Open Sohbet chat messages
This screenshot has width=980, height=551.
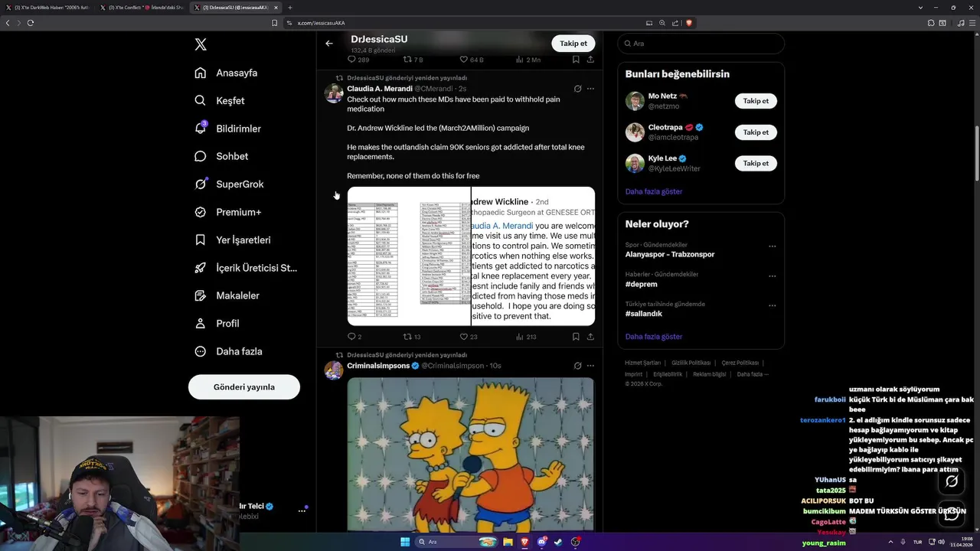tap(221, 156)
